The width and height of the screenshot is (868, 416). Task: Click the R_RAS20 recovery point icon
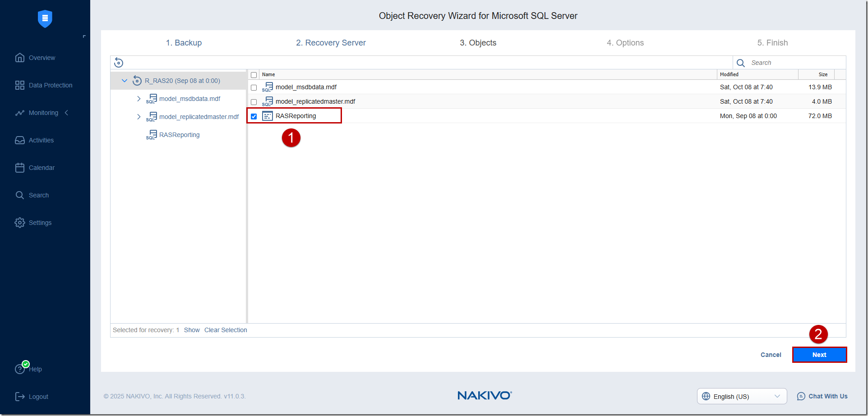tap(137, 81)
